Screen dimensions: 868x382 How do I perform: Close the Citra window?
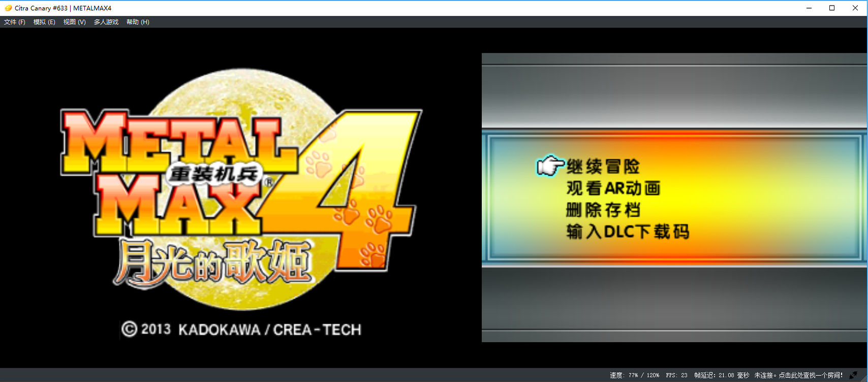(855, 8)
